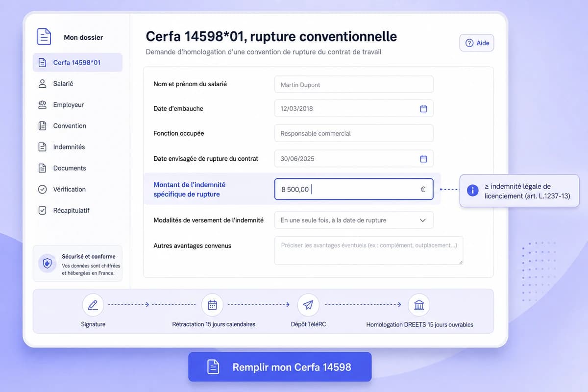Screen dimensions: 588x392
Task: Click the Signature pen step icon
Action: [93, 305]
